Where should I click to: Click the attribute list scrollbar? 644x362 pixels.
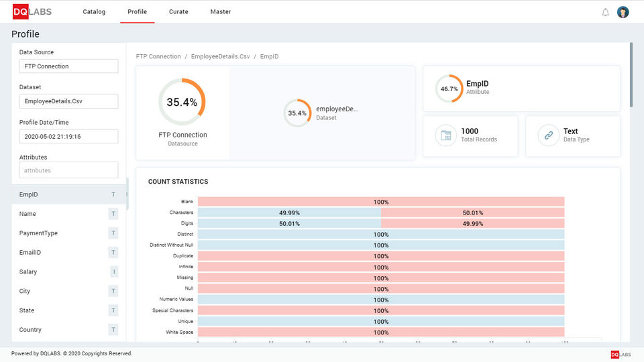coord(127,194)
